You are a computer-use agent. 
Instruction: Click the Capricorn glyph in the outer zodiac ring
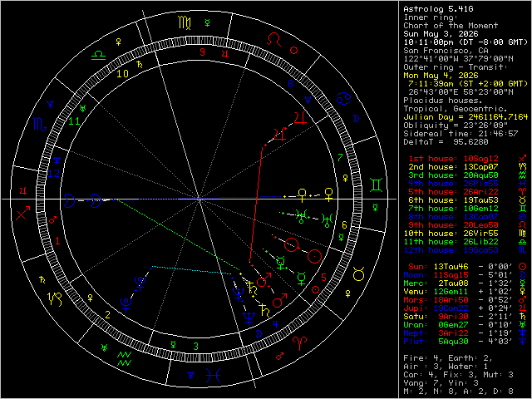pos(55,299)
